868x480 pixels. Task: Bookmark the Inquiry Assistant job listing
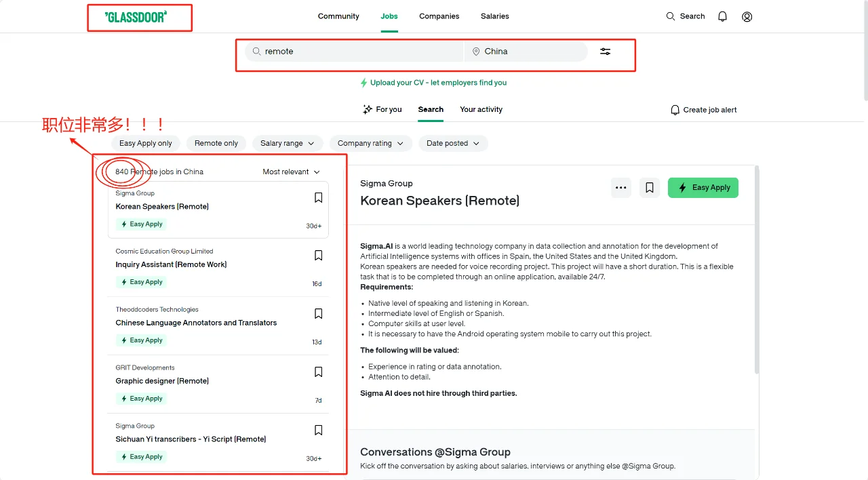coord(318,256)
